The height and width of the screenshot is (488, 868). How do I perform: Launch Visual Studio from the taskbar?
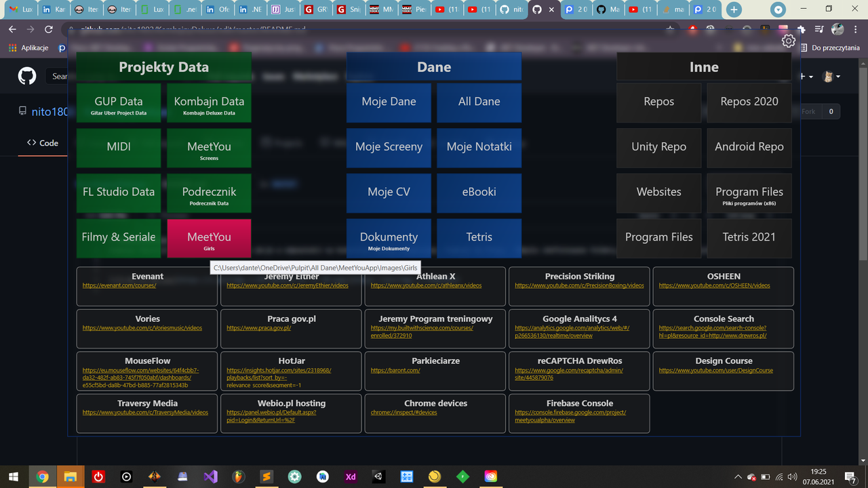(210, 476)
